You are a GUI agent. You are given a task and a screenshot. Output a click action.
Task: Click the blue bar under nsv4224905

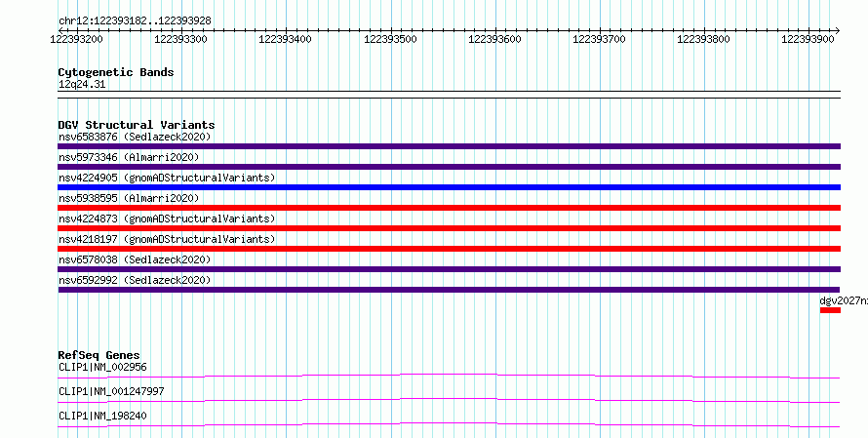click(x=449, y=187)
